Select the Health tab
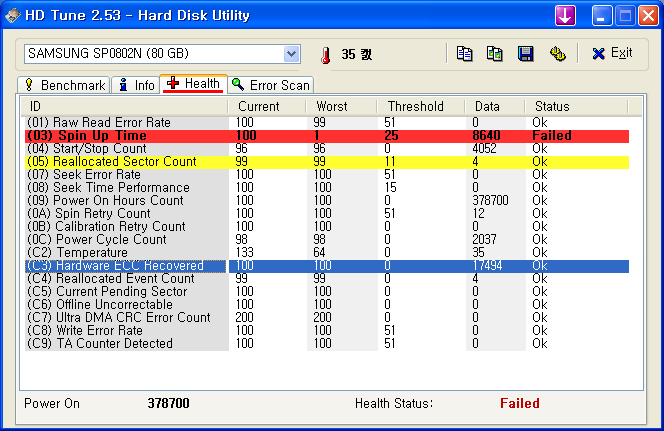 (x=194, y=83)
